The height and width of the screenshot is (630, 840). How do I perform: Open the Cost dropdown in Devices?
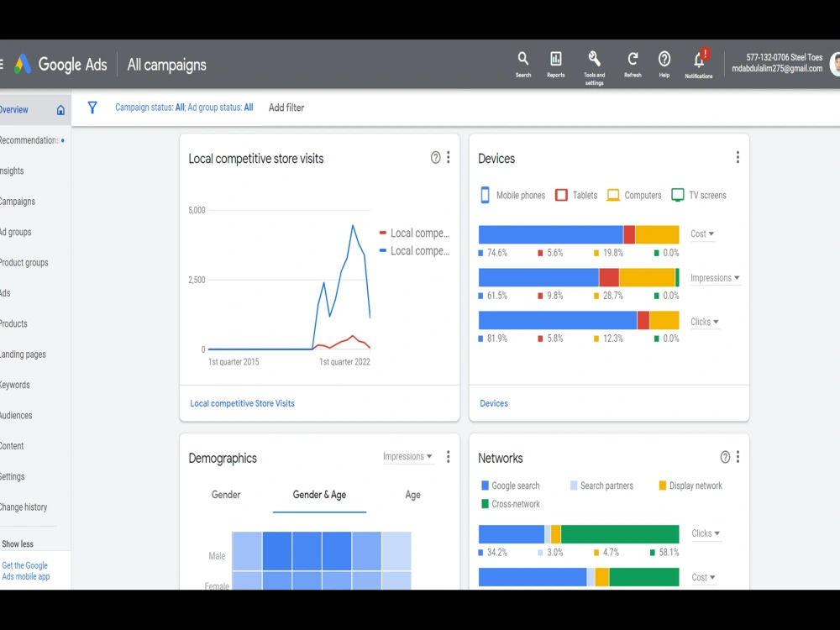point(702,234)
